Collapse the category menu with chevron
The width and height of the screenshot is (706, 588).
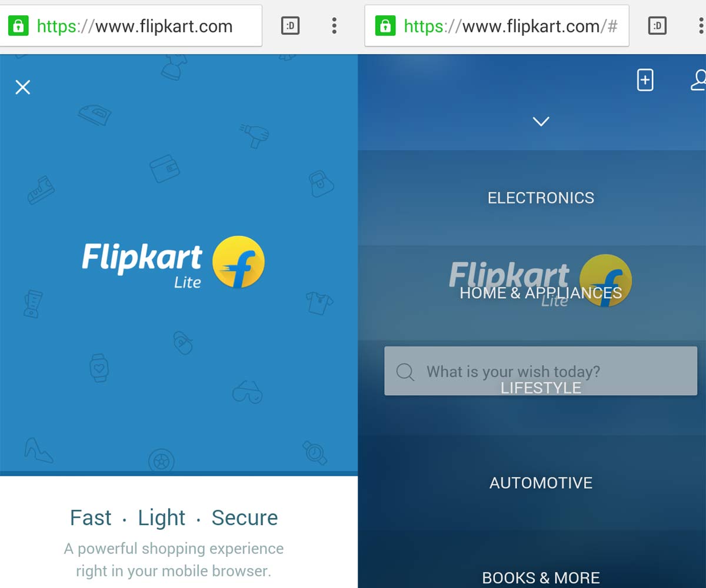click(x=541, y=121)
